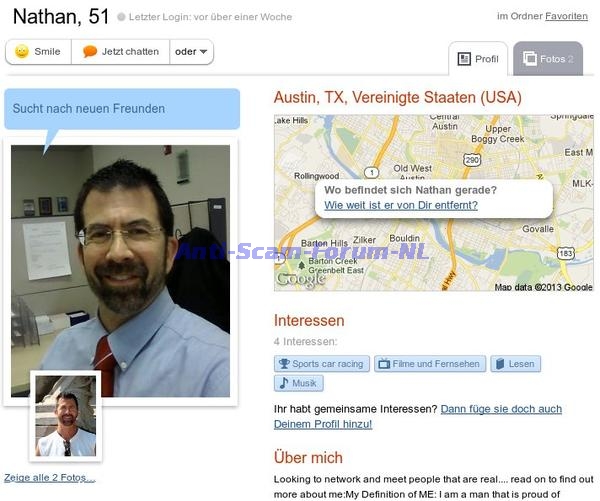Click the smiley face Smile icon
Screen dimensions: 600x501
tap(22, 51)
